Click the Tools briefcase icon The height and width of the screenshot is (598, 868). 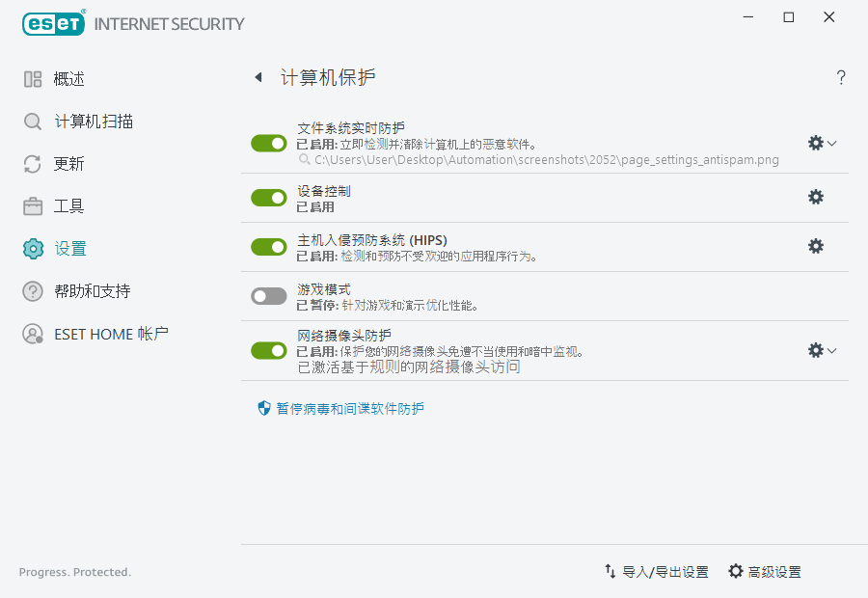[x=33, y=206]
